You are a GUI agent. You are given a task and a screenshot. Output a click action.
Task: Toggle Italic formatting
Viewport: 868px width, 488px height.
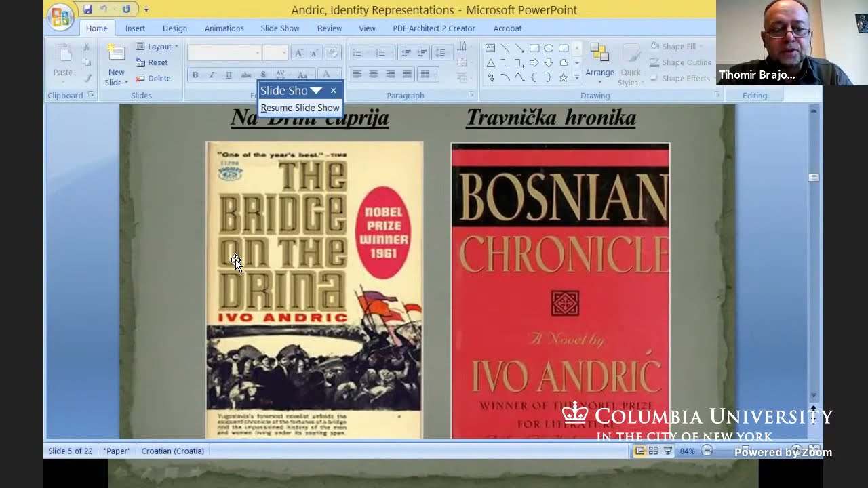pos(212,75)
